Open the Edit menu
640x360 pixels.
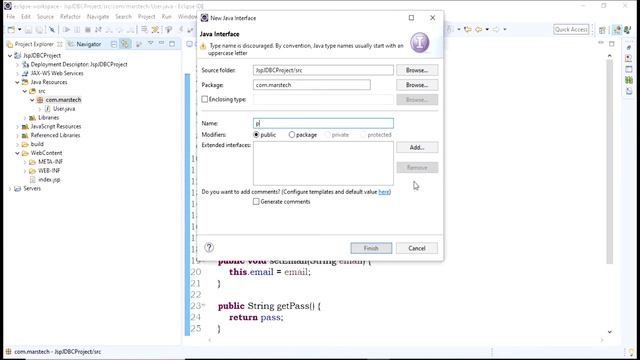(x=26, y=17)
